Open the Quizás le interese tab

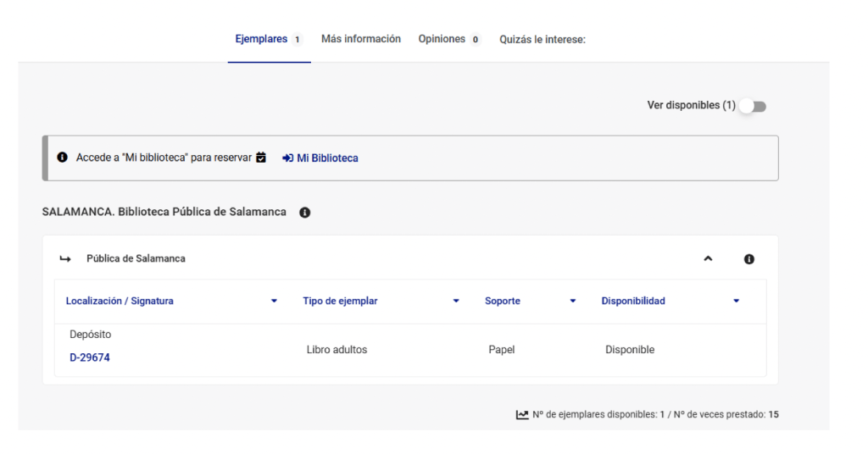542,40
